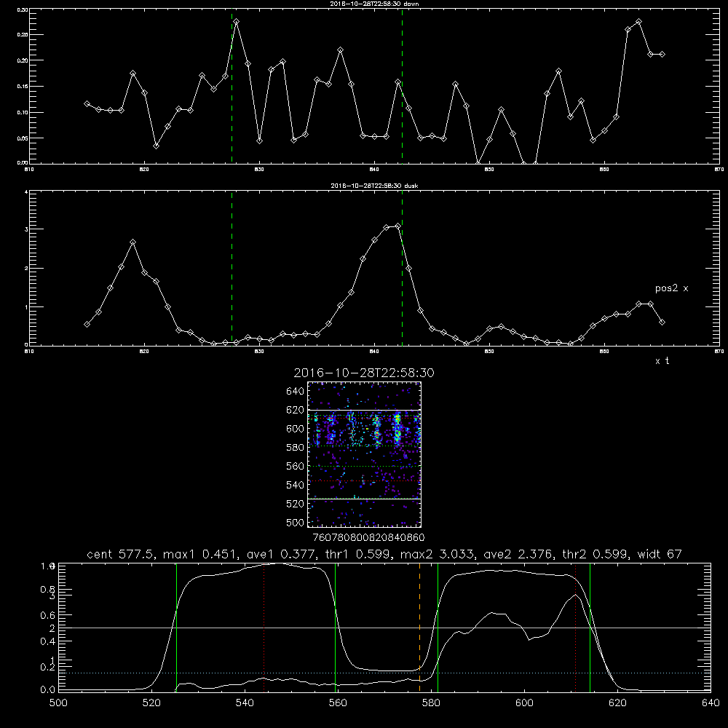Screen dimensions: 728x728
Task: Click the green vertical line near 560 in bottom plot
Action: pyautogui.click(x=335, y=627)
